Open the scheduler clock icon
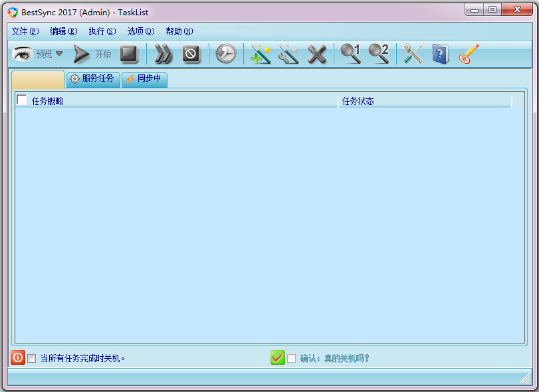 225,54
